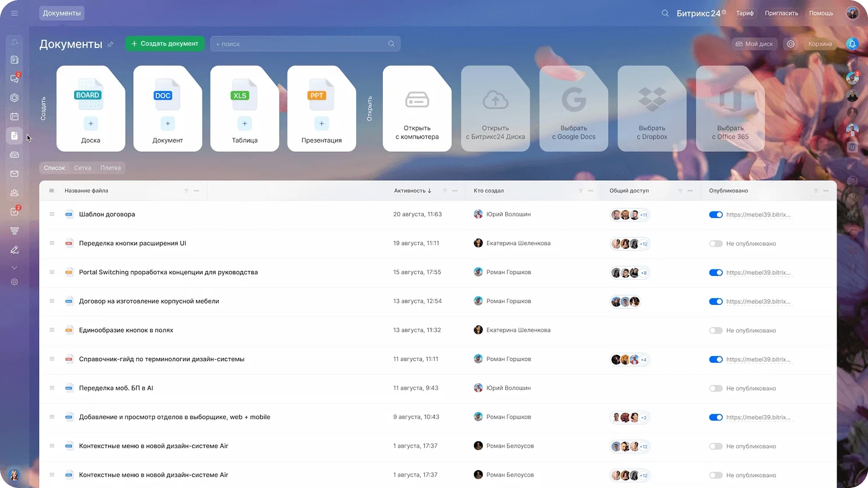Screen dimensions: 868x488
Task: Enable publication toggle for Единообразие кнопок в полях
Action: (715, 331)
